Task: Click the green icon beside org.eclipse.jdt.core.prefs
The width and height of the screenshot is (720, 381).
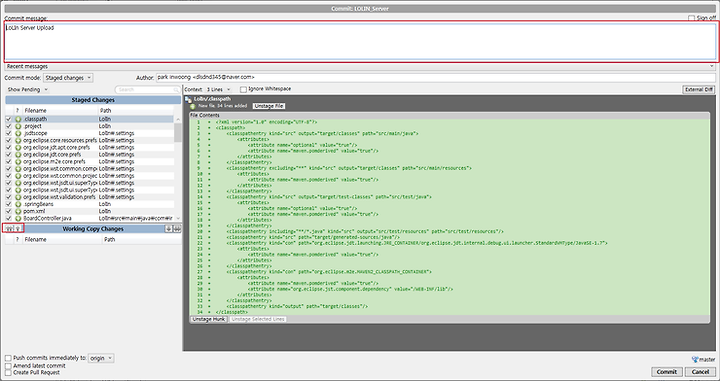Action: [18, 154]
